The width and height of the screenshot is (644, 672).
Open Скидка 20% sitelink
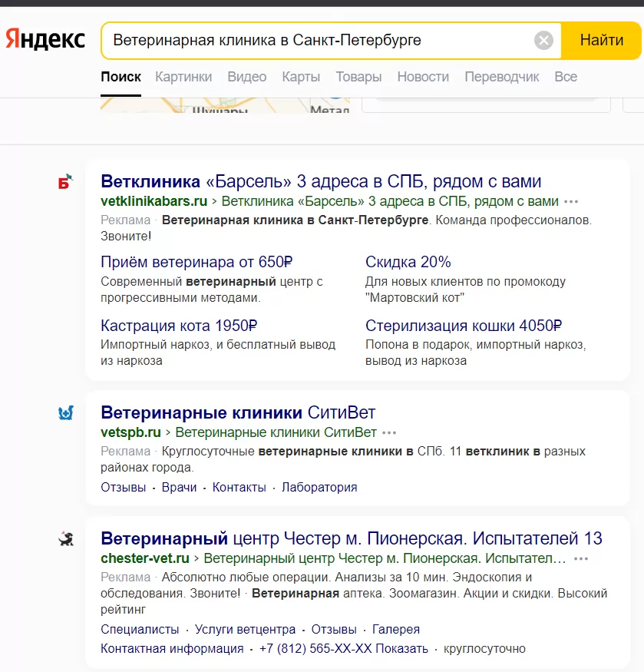tap(408, 262)
